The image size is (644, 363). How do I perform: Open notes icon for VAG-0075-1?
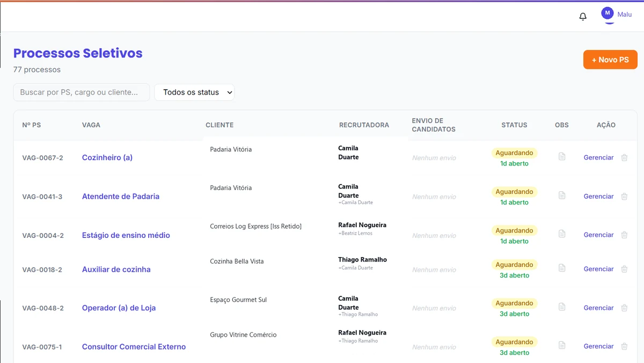click(562, 345)
